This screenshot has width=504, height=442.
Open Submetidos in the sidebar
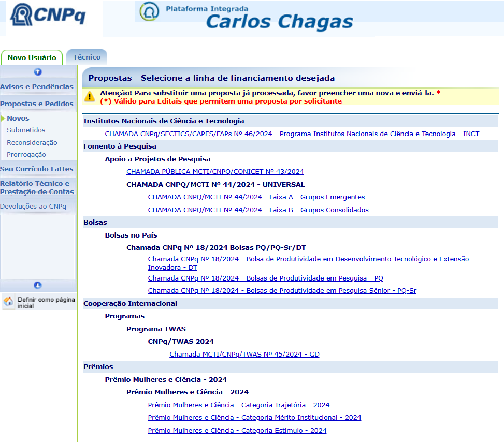pyautogui.click(x=26, y=130)
